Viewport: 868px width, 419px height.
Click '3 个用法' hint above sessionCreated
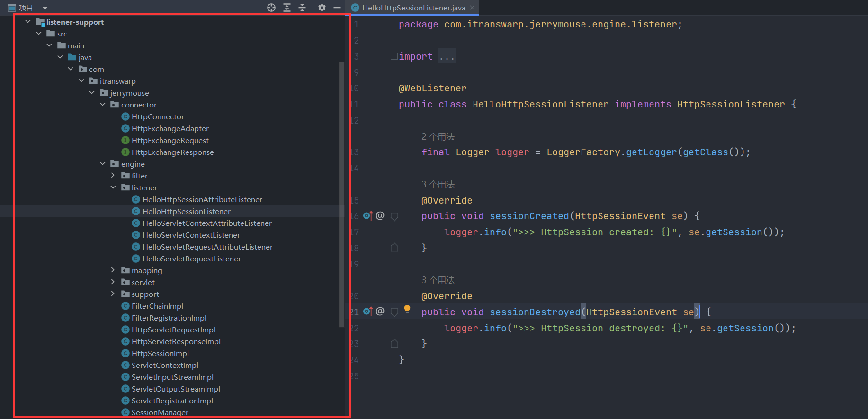coord(438,184)
